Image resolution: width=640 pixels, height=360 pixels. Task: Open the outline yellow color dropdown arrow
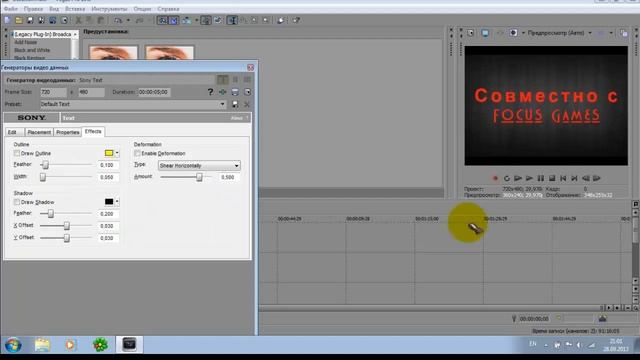(x=117, y=153)
